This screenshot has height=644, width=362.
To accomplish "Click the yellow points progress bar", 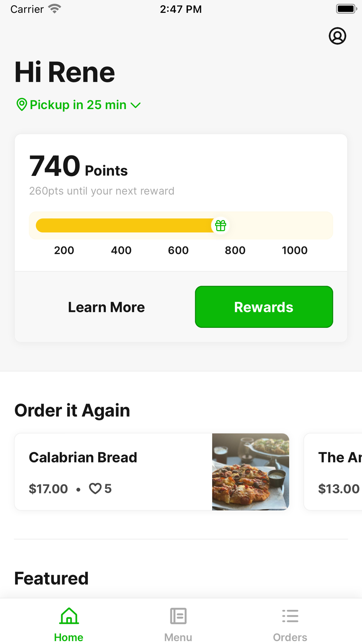I will 124,226.
